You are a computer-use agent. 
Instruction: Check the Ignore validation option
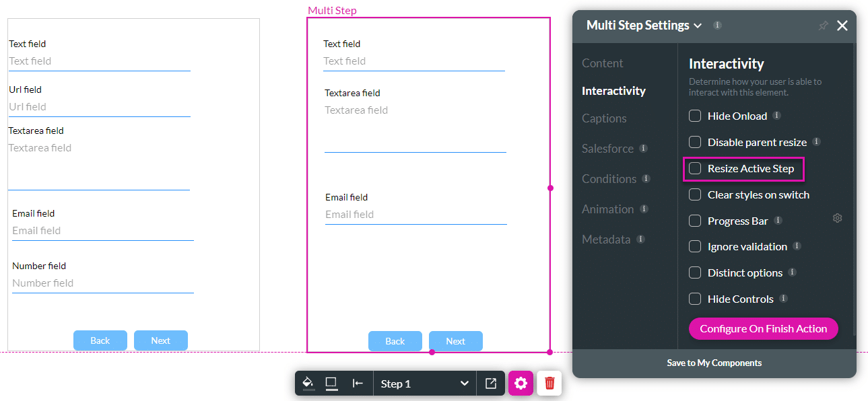(694, 246)
